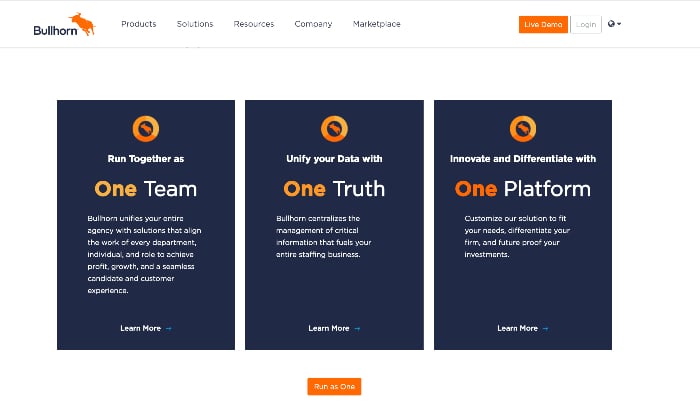Open the Resources menu
This screenshot has height=420, width=700.
coord(254,24)
